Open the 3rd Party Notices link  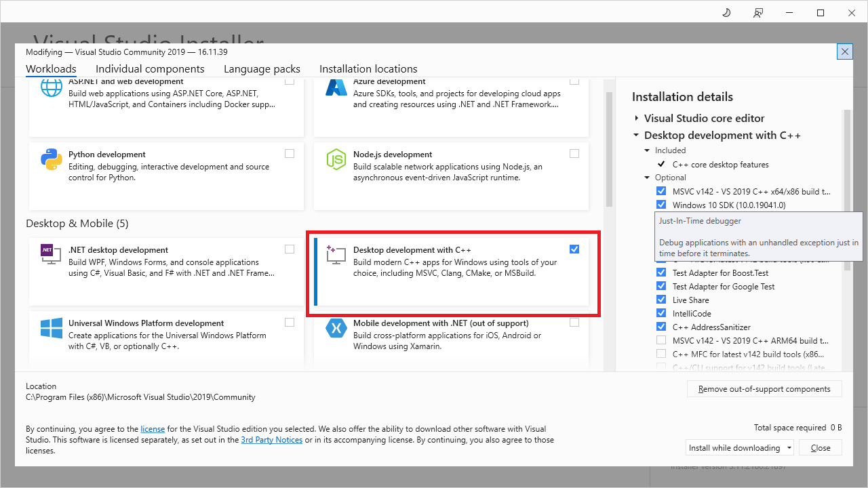pos(271,440)
